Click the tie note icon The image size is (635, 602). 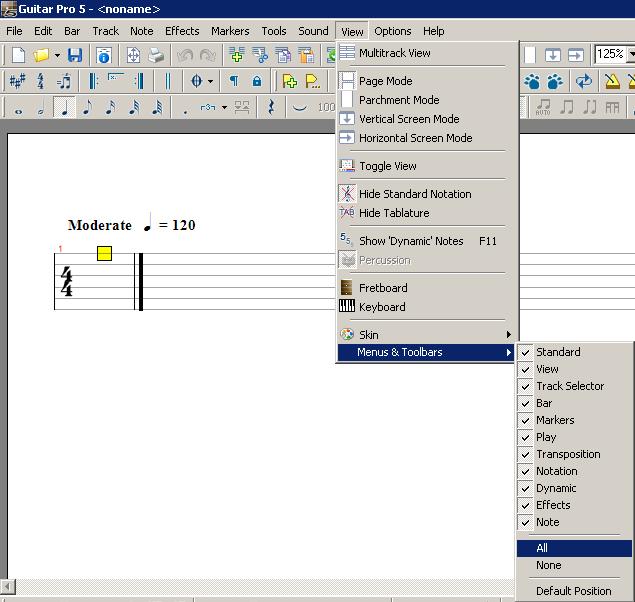300,108
